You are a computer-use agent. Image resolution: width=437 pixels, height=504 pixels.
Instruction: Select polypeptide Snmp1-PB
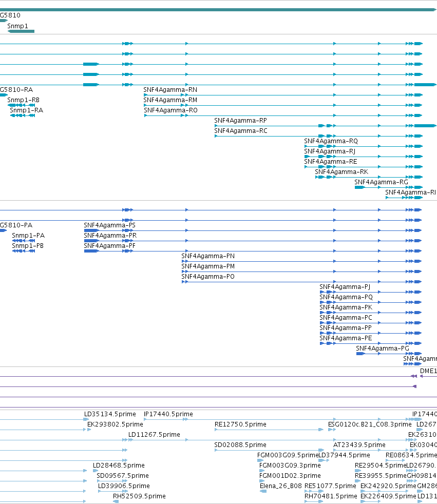(x=28, y=246)
